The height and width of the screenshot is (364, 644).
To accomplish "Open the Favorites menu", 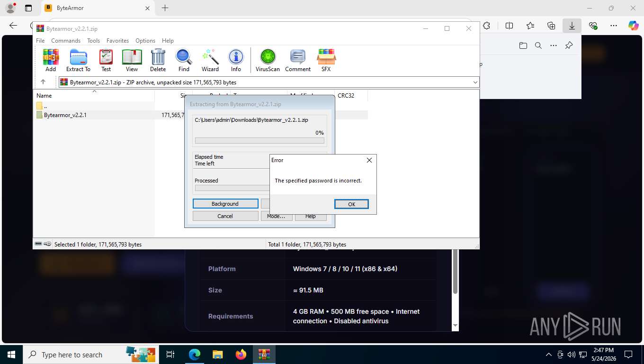I will click(x=117, y=41).
